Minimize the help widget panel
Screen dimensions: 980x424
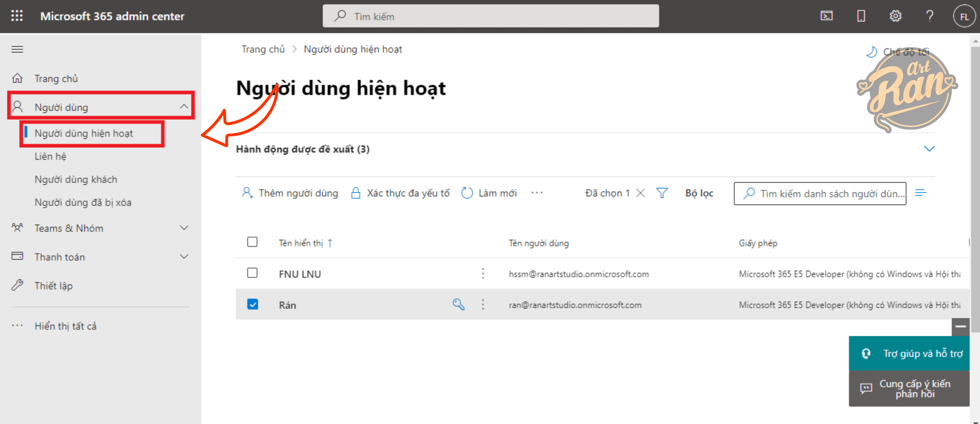click(960, 327)
